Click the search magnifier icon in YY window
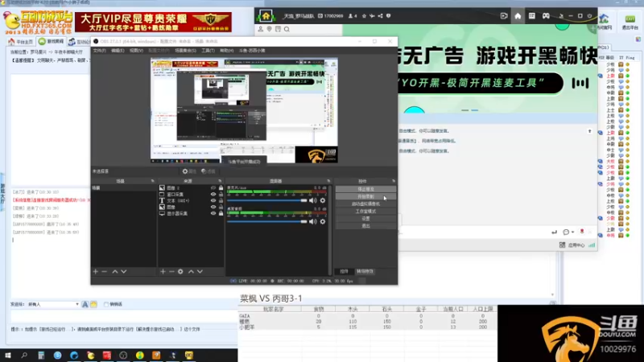This screenshot has width=644, height=362. (x=287, y=29)
